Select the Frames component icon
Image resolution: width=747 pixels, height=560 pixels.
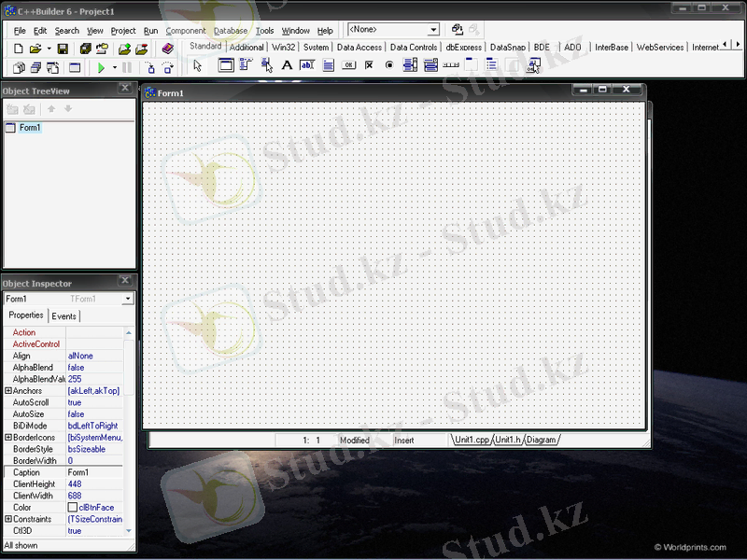click(226, 65)
